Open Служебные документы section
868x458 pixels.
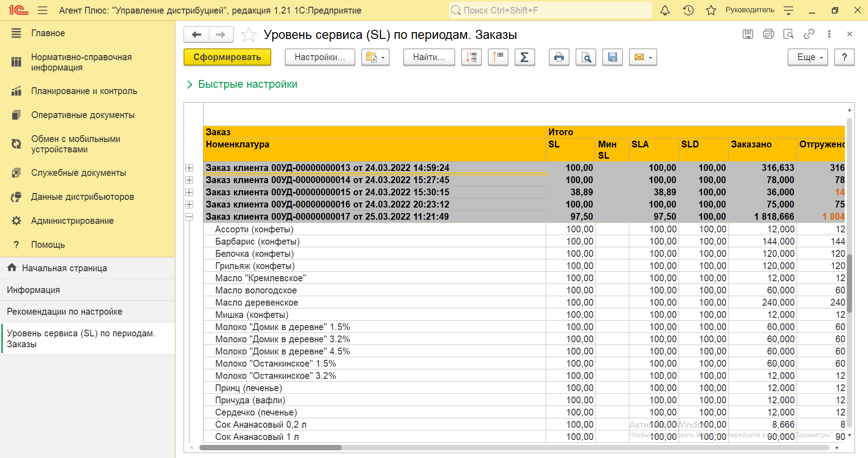pos(87,173)
